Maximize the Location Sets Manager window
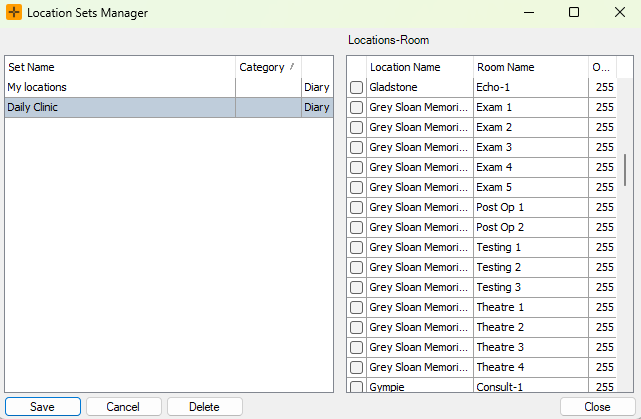This screenshot has height=419, width=641. coord(574,12)
